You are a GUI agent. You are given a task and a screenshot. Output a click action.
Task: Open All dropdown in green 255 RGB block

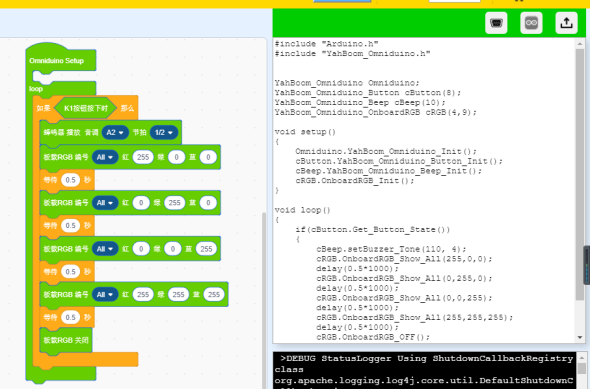point(105,203)
